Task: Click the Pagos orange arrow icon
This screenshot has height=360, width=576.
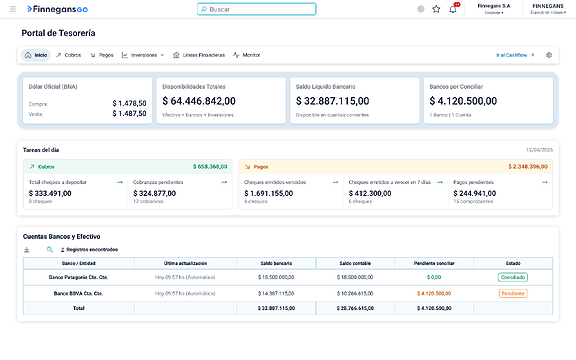Action: 247,167
